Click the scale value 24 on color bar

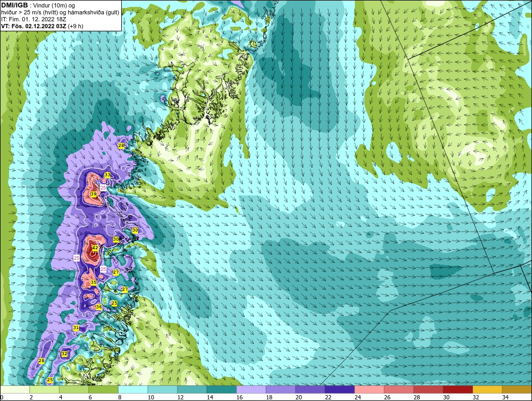coord(358,397)
